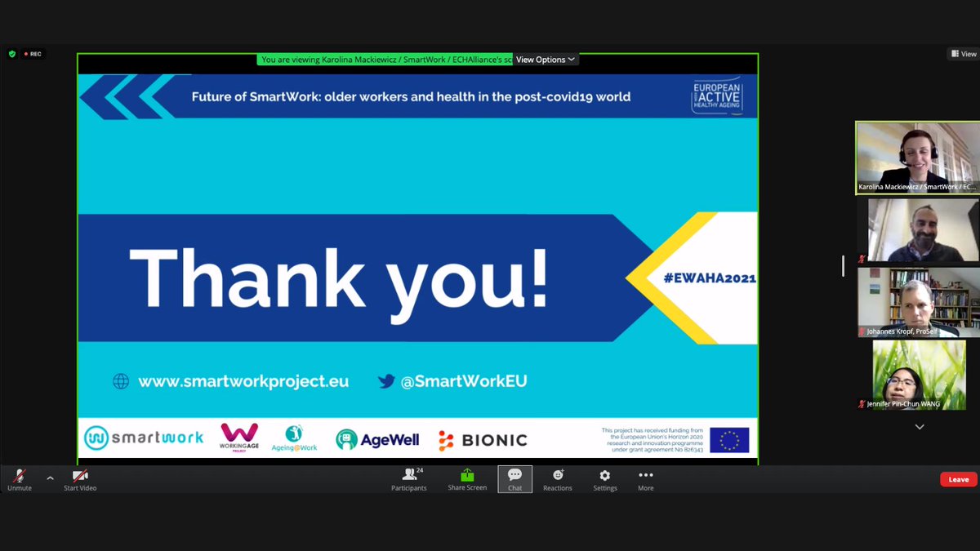Image resolution: width=980 pixels, height=551 pixels.
Task: Select Johannes Kropf video thumbnail
Action: click(x=919, y=302)
